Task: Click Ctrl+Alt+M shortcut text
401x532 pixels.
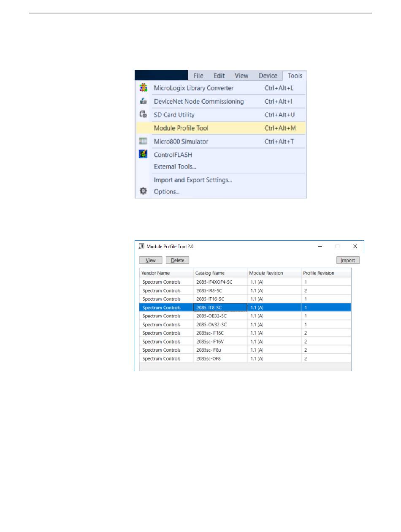Action: [x=280, y=128]
